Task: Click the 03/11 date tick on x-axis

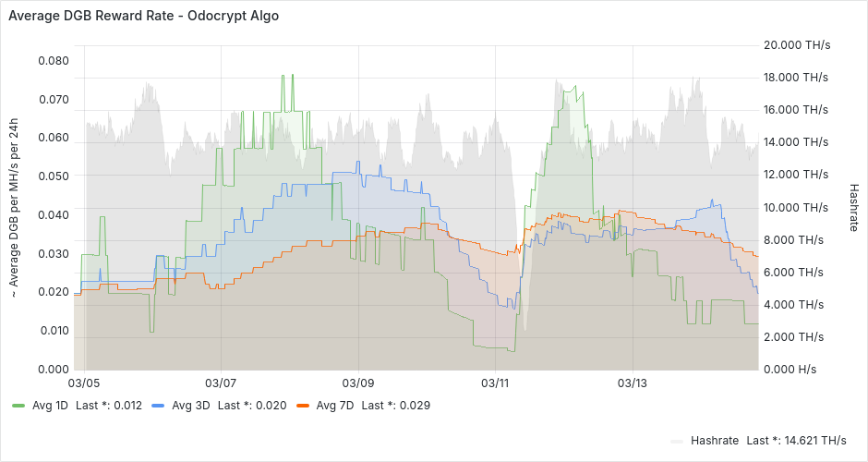Action: tap(495, 382)
